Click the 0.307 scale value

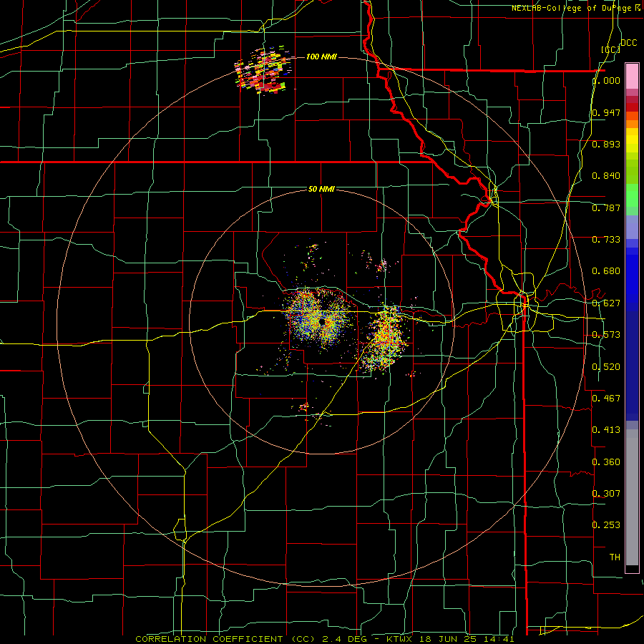tap(606, 493)
